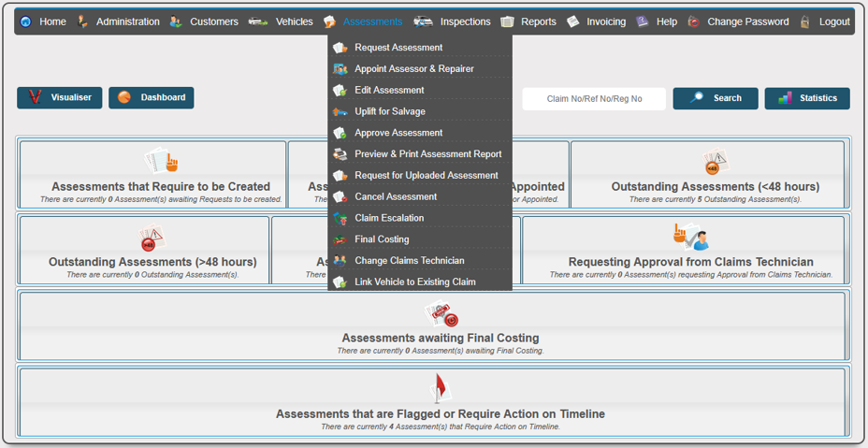
Task: Click the printer icon for Preview & Print
Action: coord(340,154)
